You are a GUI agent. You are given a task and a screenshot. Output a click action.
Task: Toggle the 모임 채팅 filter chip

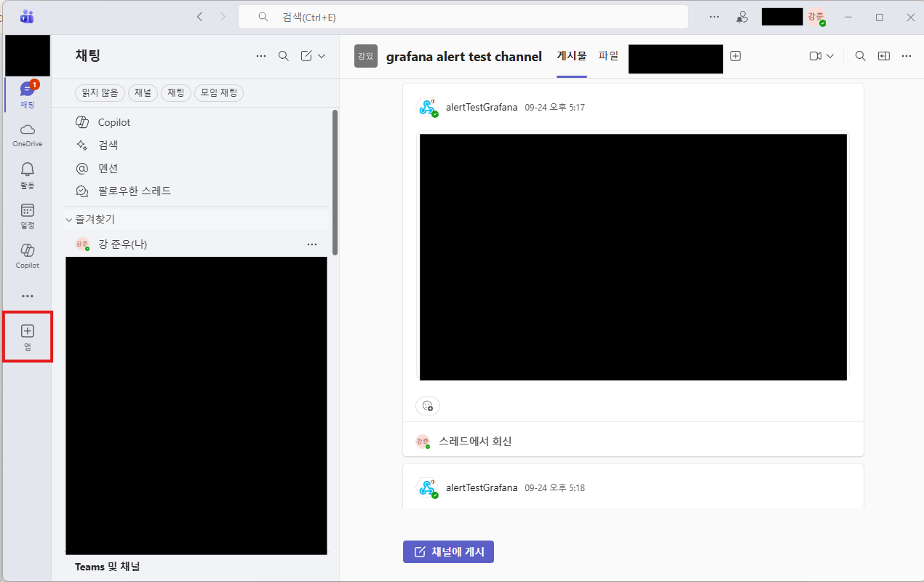(x=218, y=92)
